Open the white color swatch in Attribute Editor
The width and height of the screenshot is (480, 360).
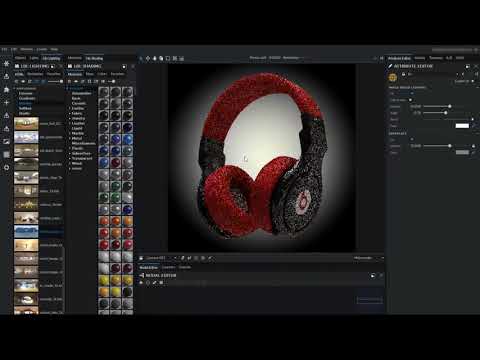point(462,126)
